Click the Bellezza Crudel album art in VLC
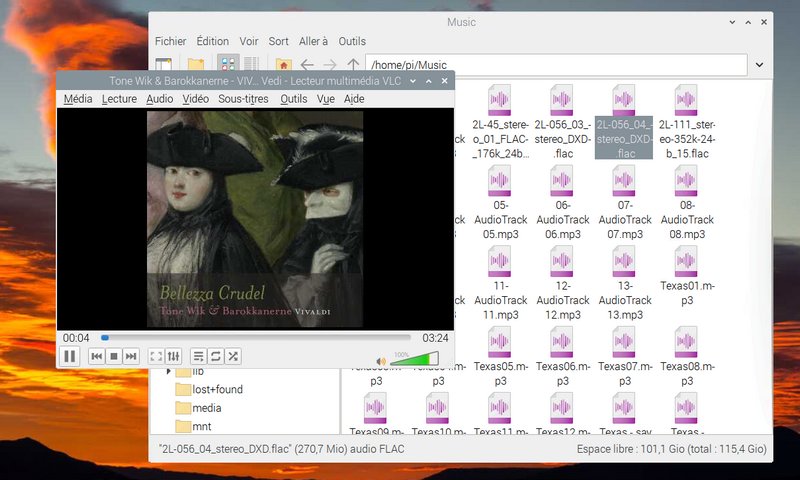 click(x=255, y=219)
